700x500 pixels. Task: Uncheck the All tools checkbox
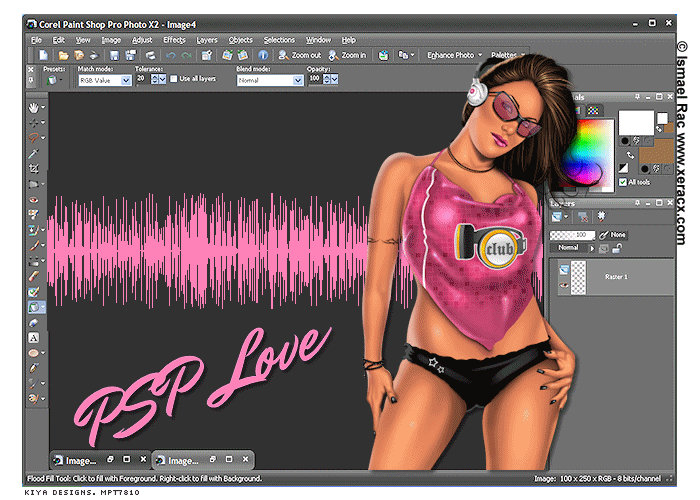click(623, 182)
